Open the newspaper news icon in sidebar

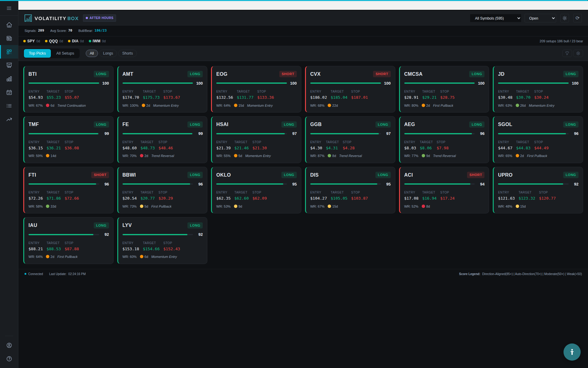pyautogui.click(x=9, y=38)
